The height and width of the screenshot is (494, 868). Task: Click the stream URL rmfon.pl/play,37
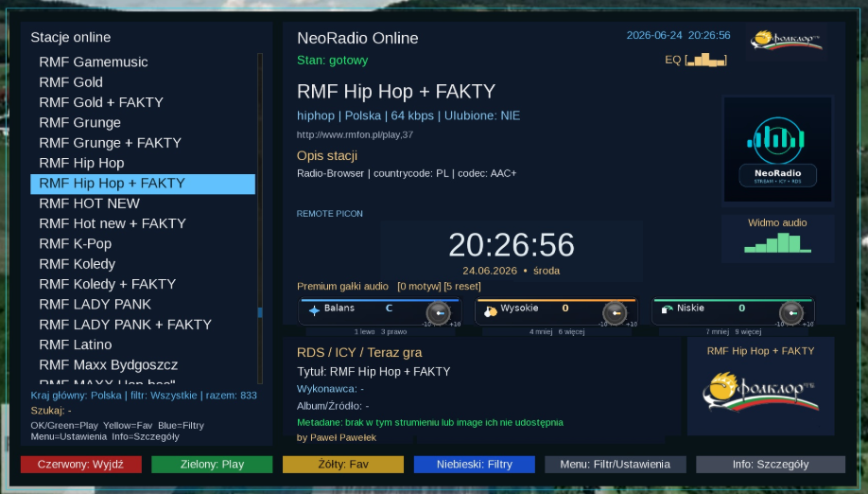point(355,134)
